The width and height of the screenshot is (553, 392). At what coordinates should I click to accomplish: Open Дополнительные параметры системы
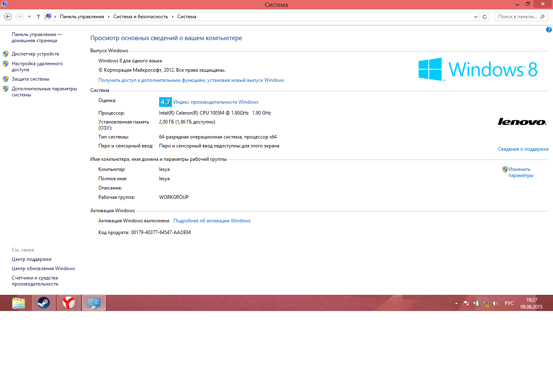click(44, 92)
